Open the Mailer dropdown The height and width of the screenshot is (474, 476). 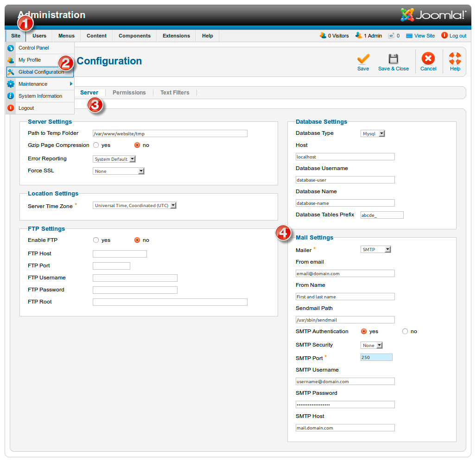tap(376, 249)
